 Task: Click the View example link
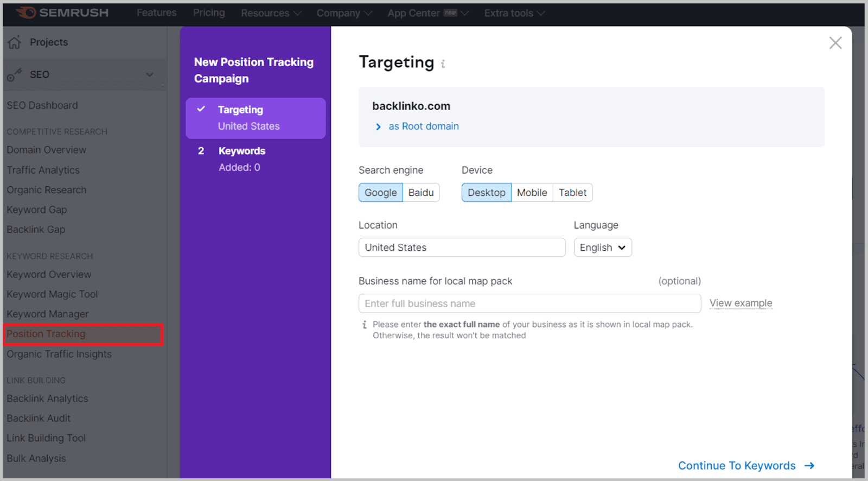pos(741,303)
